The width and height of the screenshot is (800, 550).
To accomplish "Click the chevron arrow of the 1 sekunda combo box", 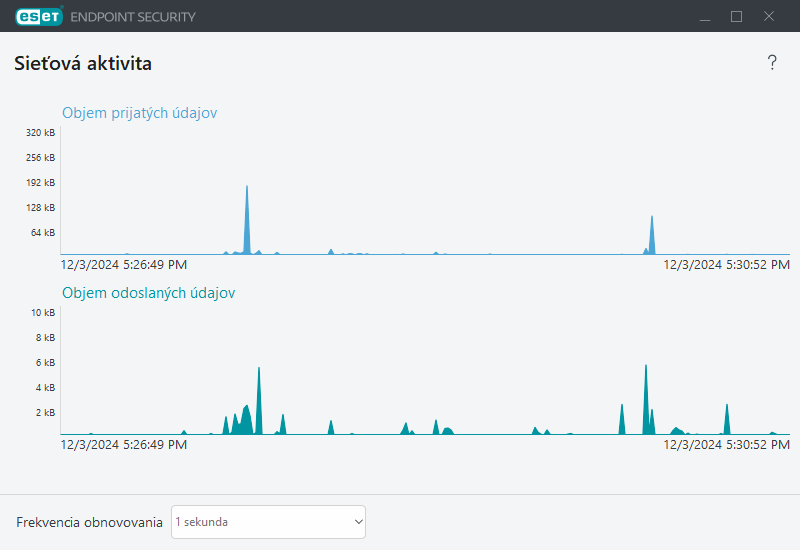I will pos(358,522).
